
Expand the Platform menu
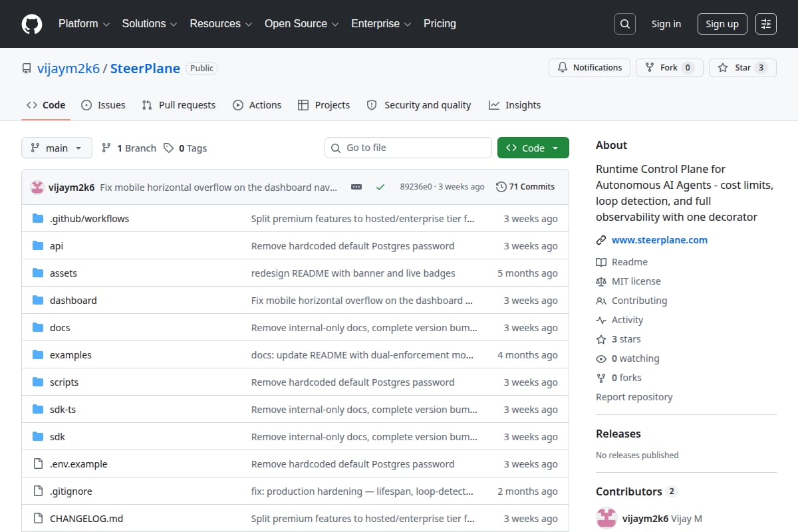tap(84, 24)
